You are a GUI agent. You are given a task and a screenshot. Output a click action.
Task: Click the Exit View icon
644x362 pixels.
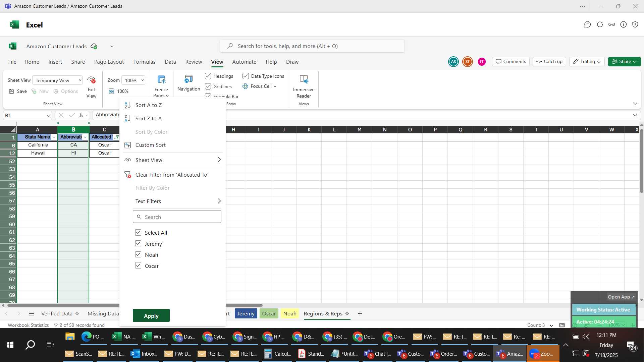pyautogui.click(x=91, y=80)
